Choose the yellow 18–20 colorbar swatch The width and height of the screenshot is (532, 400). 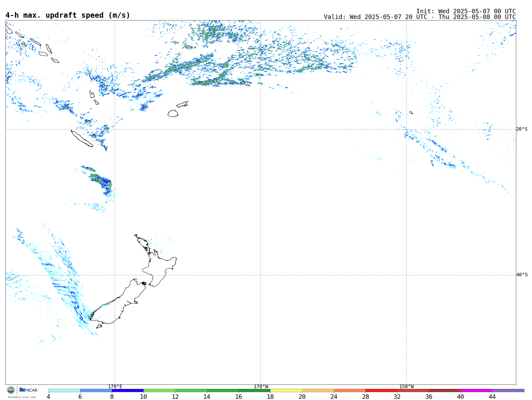click(x=286, y=391)
